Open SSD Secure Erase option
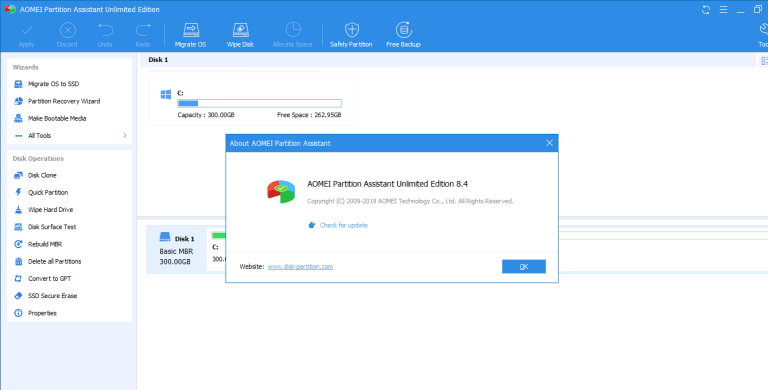Image resolution: width=768 pixels, height=390 pixels. coord(52,296)
